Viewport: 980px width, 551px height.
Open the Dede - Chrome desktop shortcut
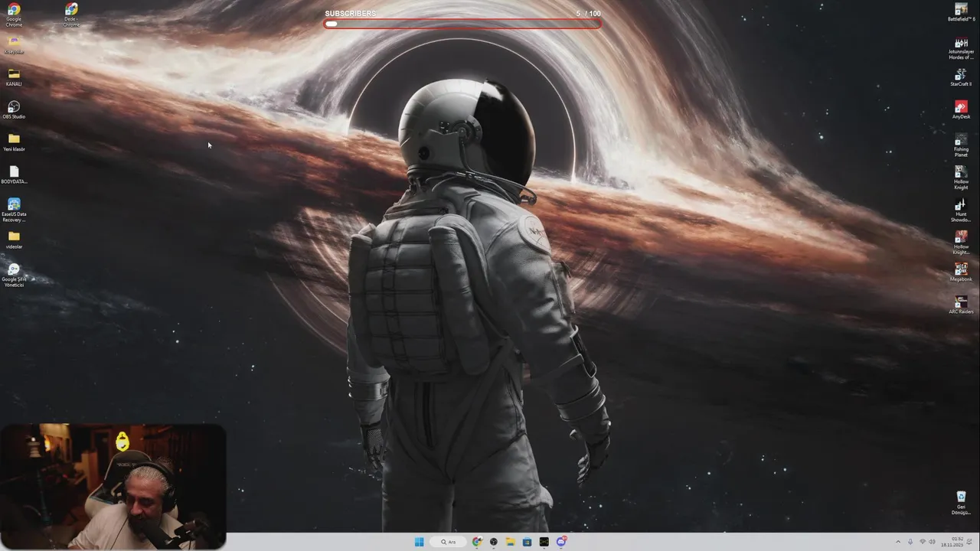pos(71,15)
